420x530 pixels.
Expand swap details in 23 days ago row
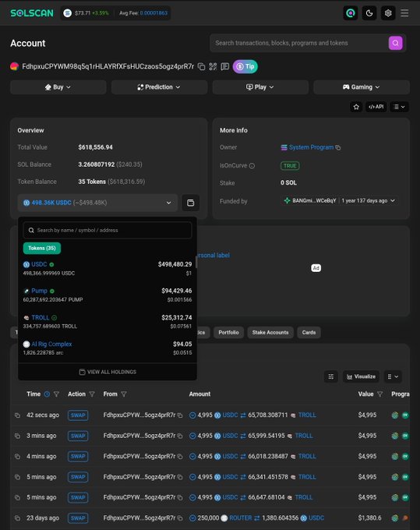coord(192,518)
